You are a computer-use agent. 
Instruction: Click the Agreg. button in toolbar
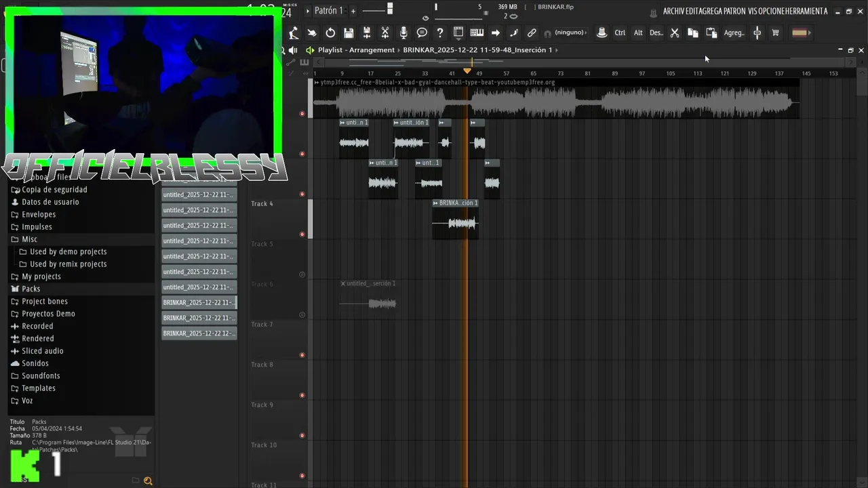[x=734, y=33]
